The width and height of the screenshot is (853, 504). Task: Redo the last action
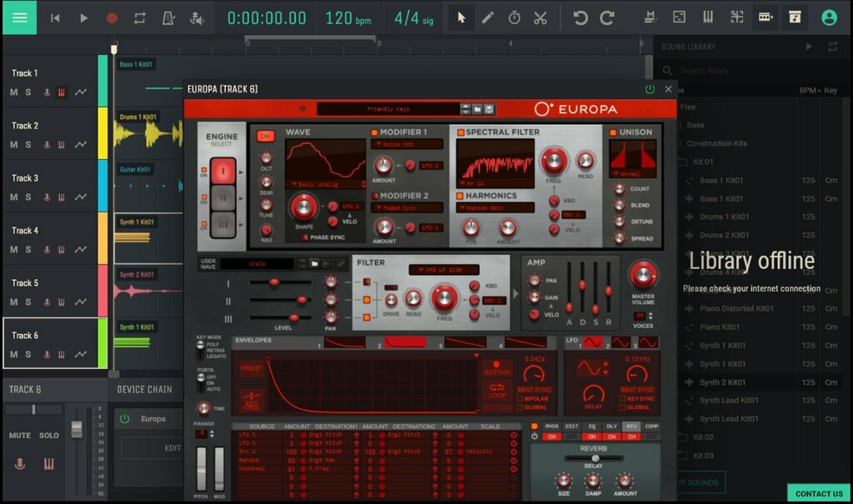pos(607,18)
